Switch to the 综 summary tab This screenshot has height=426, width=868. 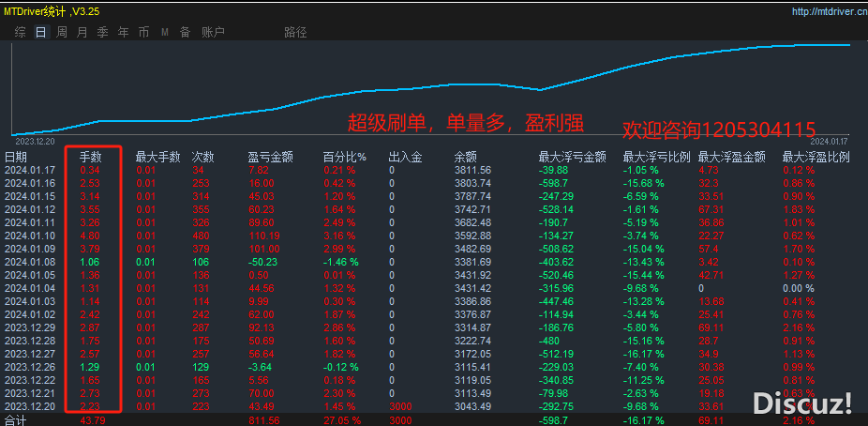click(x=20, y=32)
